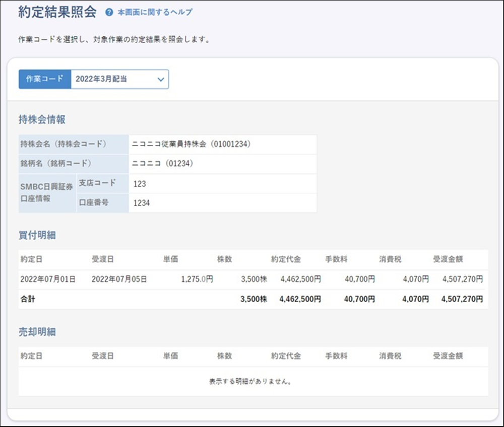Select the 持株会情報 section heading

pos(42,120)
